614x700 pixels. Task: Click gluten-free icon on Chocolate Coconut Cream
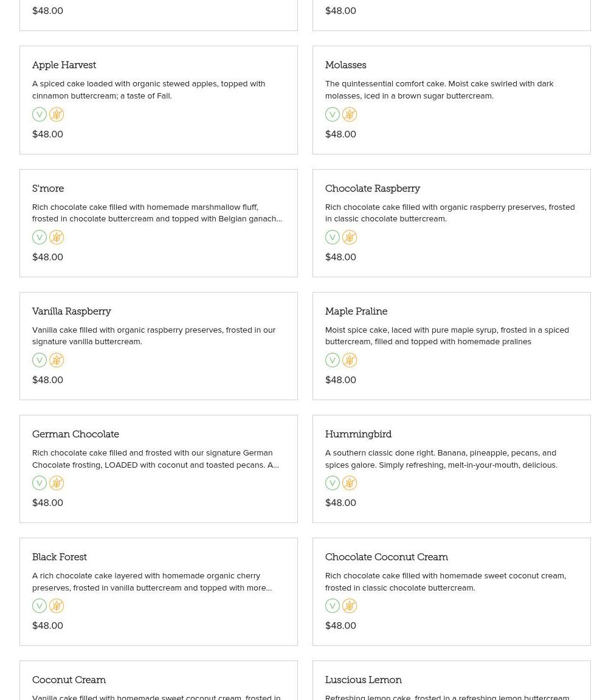pos(350,606)
